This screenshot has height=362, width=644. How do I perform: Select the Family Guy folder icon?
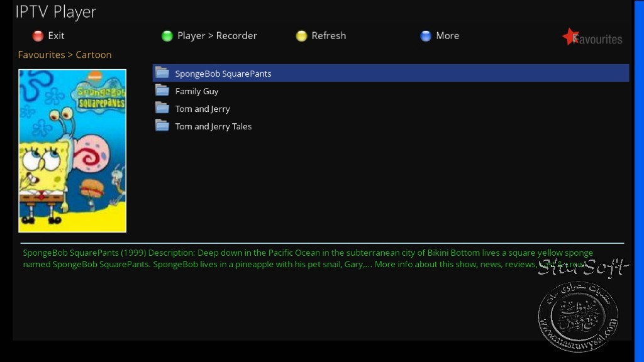(162, 90)
